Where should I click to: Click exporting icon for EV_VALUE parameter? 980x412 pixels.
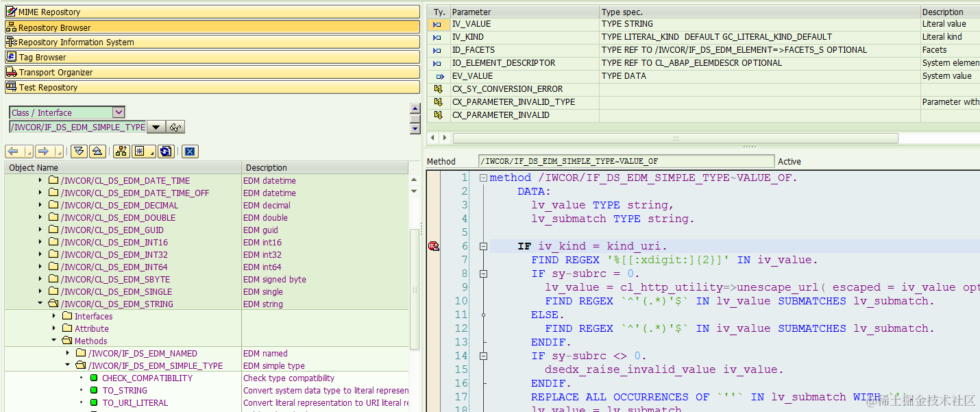439,76
